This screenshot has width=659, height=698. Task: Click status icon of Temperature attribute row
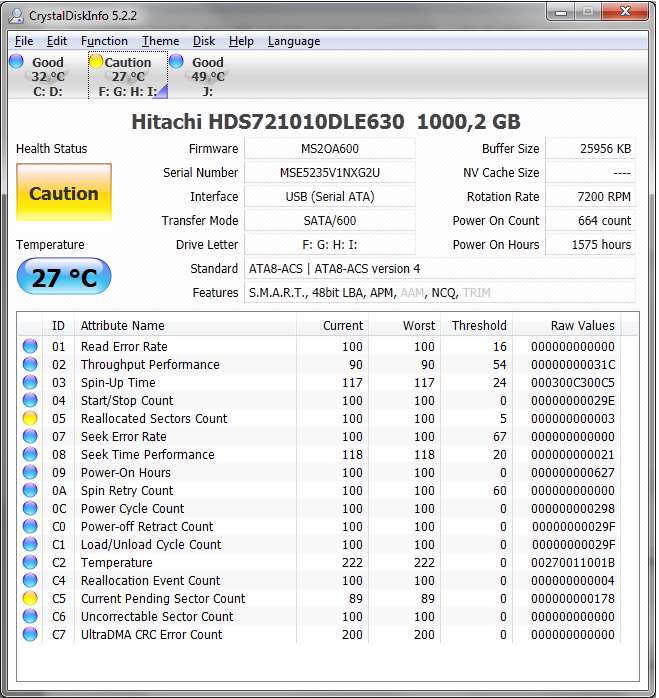30,562
